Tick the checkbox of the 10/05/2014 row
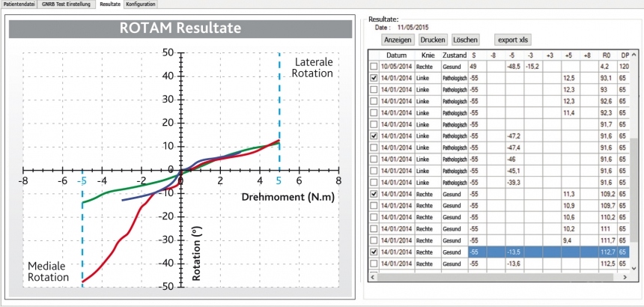The image size is (644, 307). coord(374,67)
